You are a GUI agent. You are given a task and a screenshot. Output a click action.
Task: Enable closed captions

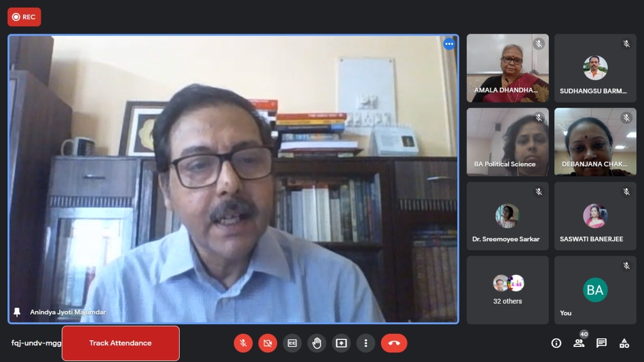point(292,343)
